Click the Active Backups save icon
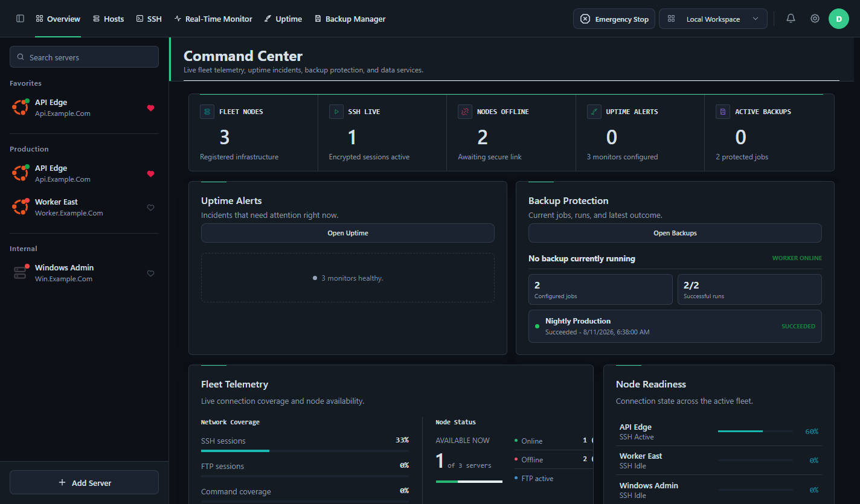This screenshot has width=860, height=504. (x=723, y=112)
